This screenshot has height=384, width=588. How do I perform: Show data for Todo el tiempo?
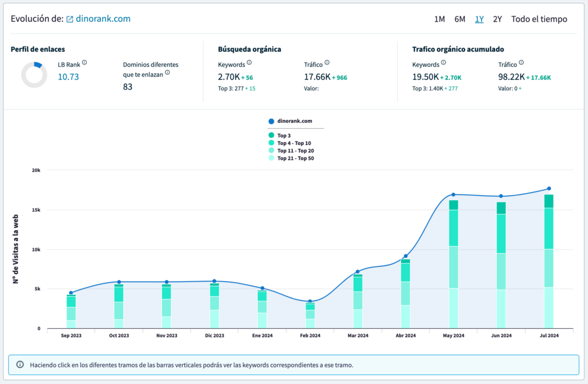[539, 19]
